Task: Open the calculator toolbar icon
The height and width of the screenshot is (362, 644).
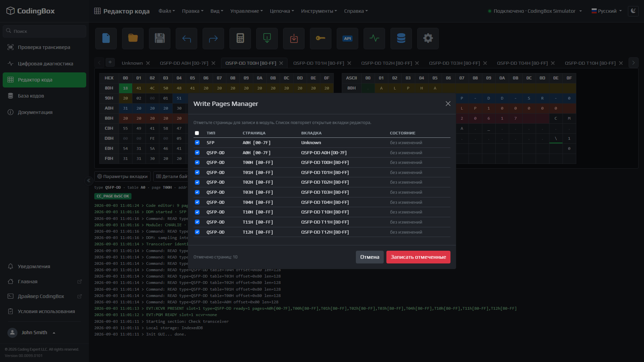Action: (240, 38)
